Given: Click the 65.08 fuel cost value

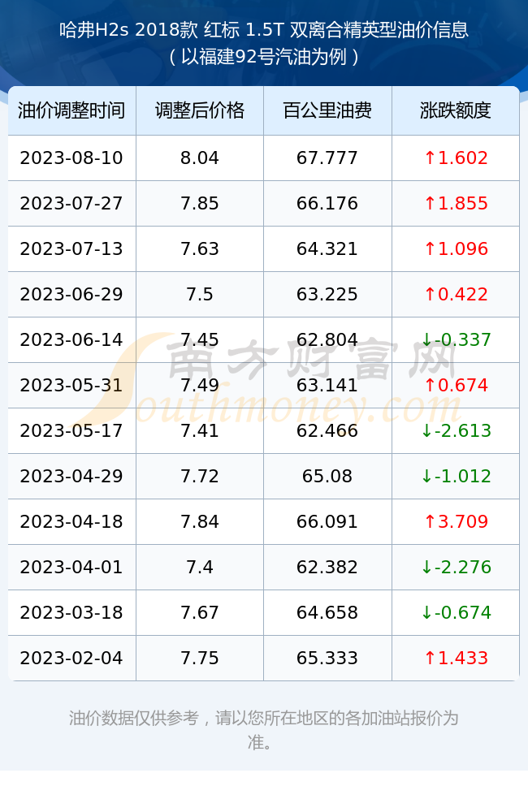Looking at the screenshot, I should pos(327,476).
